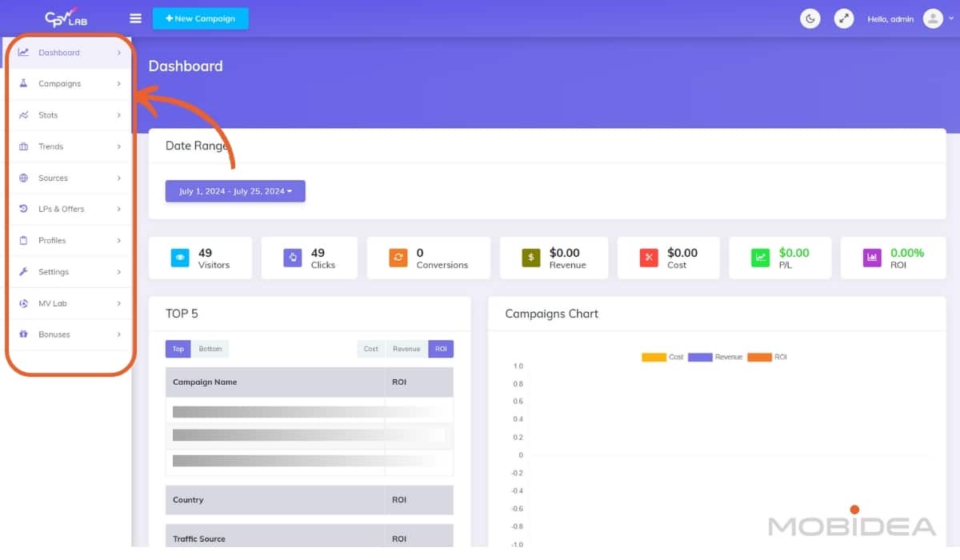The image size is (960, 560).
Task: Click the Revenue dollar icon
Action: pyautogui.click(x=531, y=258)
